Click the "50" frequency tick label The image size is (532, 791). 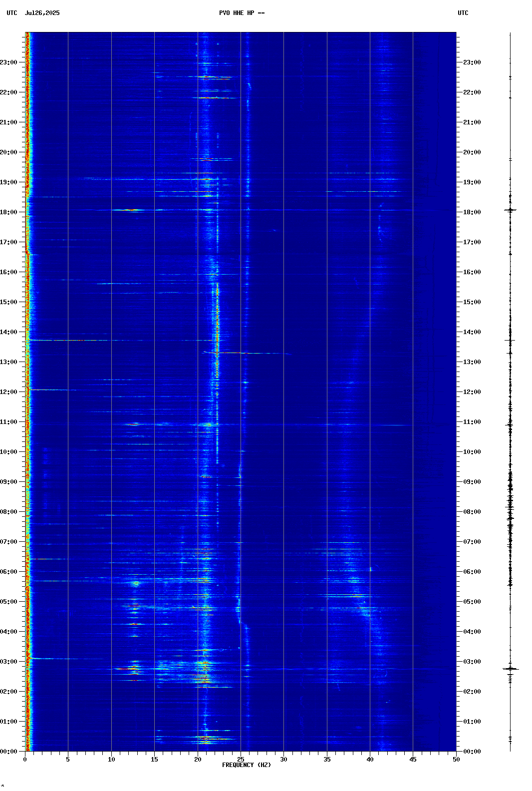[456, 760]
